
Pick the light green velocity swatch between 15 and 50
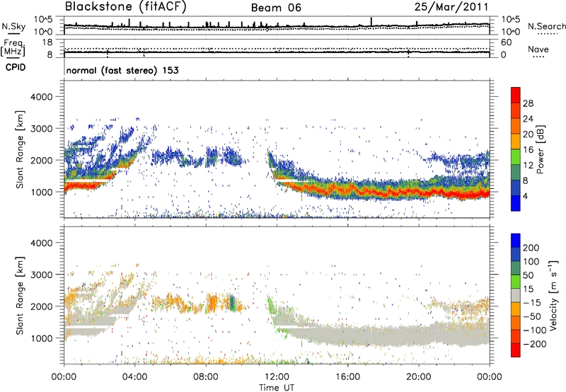click(516, 282)
